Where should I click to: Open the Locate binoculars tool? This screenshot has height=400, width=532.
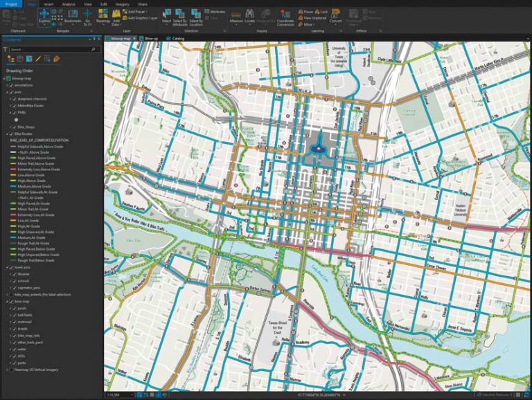coord(249,17)
